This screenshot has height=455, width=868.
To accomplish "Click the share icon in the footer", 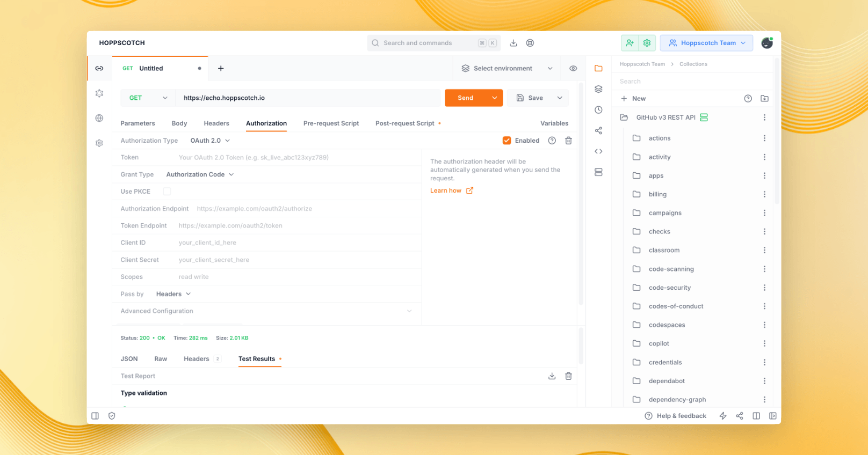I will pos(740,416).
